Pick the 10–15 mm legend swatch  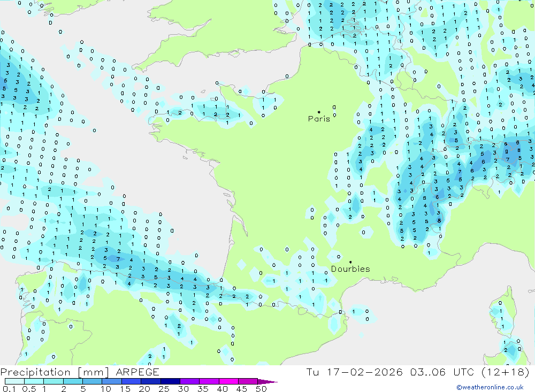112,381
